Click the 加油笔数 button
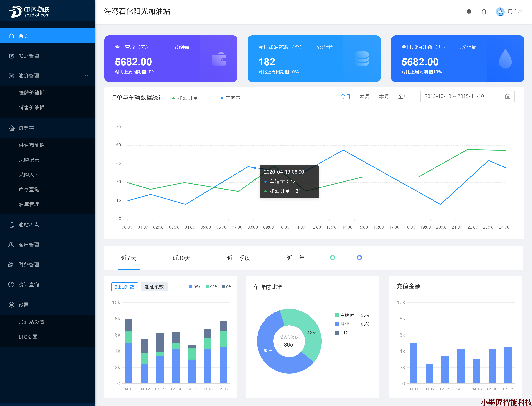Image resolution: width=532 pixels, height=406 pixels. [x=154, y=287]
